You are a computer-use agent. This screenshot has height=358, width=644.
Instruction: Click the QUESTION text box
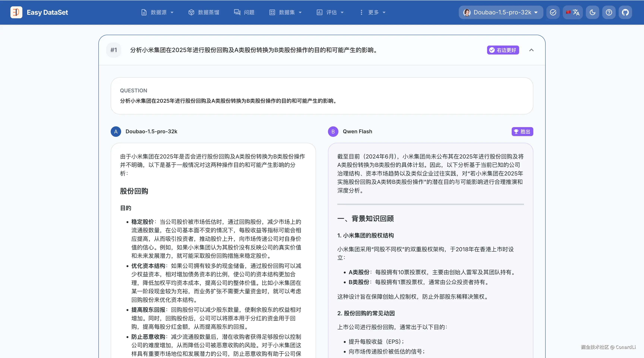322,96
